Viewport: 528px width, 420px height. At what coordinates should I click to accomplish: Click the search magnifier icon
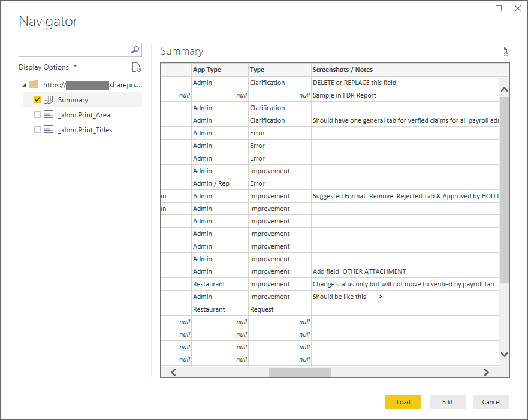[135, 50]
